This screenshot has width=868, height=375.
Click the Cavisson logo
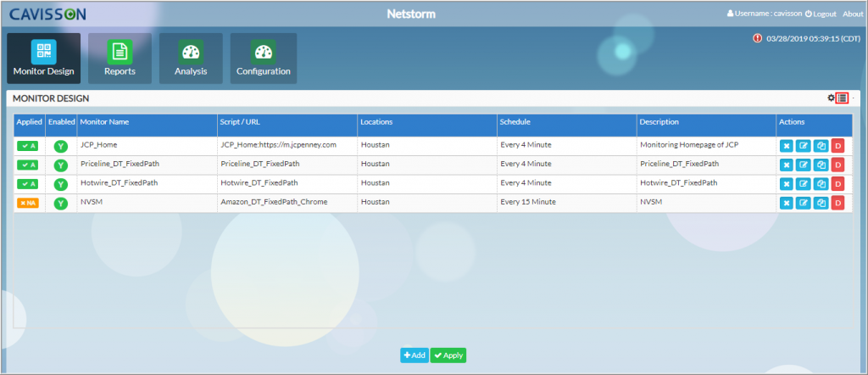48,14
